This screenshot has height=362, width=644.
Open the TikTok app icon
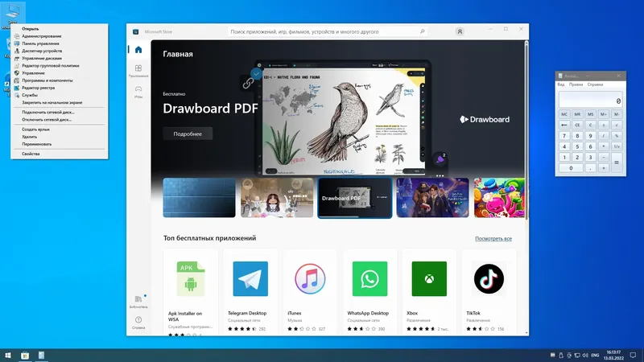(489, 278)
